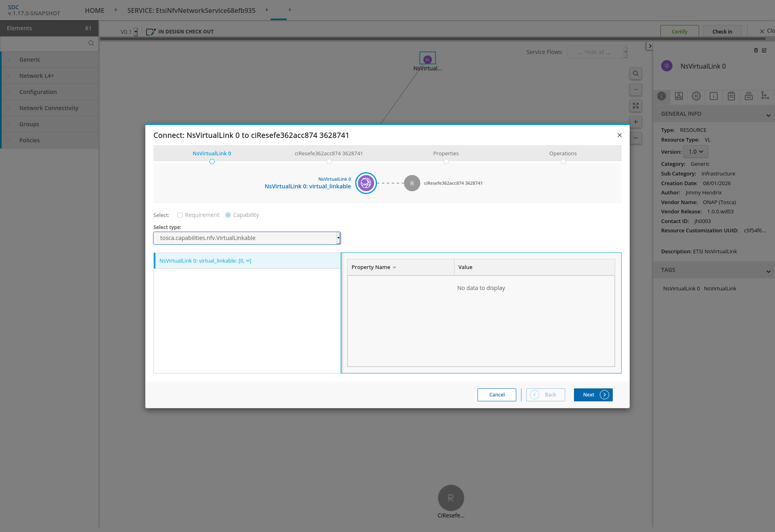This screenshot has width=775, height=532.
Task: Click the NsVirtualLink tag
Action: point(720,289)
